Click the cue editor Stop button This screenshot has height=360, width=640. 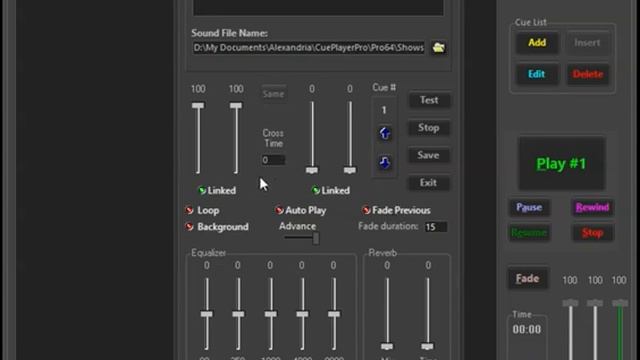coord(429,128)
